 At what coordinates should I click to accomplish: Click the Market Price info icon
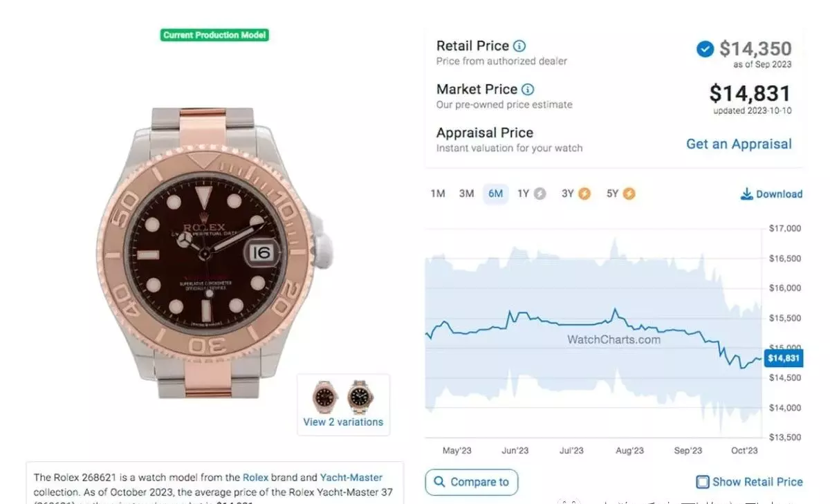click(x=528, y=89)
